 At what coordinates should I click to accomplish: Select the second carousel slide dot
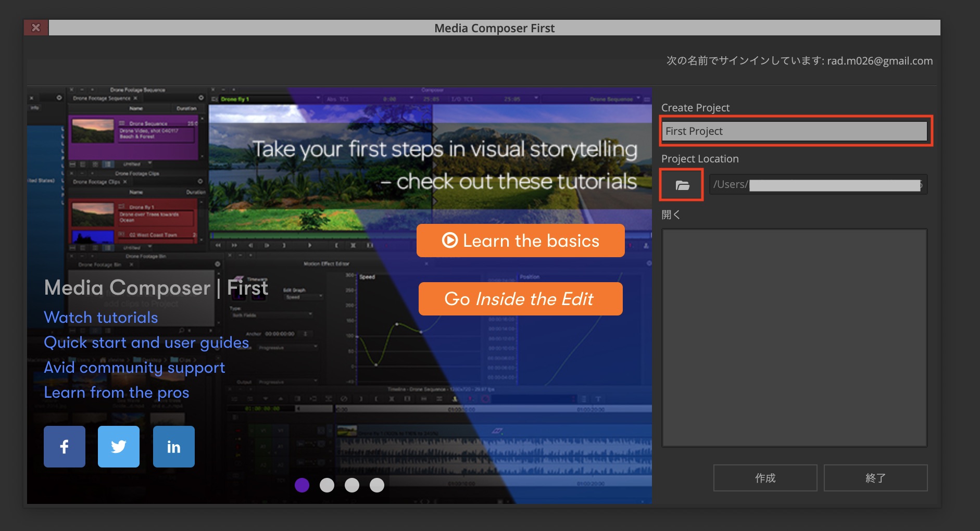[x=327, y=485]
